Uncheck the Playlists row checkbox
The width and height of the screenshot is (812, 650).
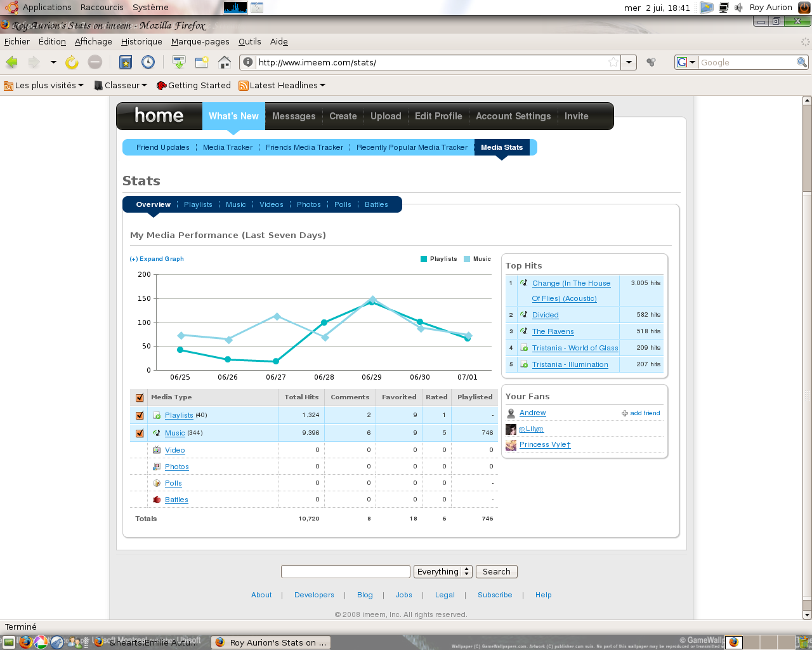[x=140, y=416]
